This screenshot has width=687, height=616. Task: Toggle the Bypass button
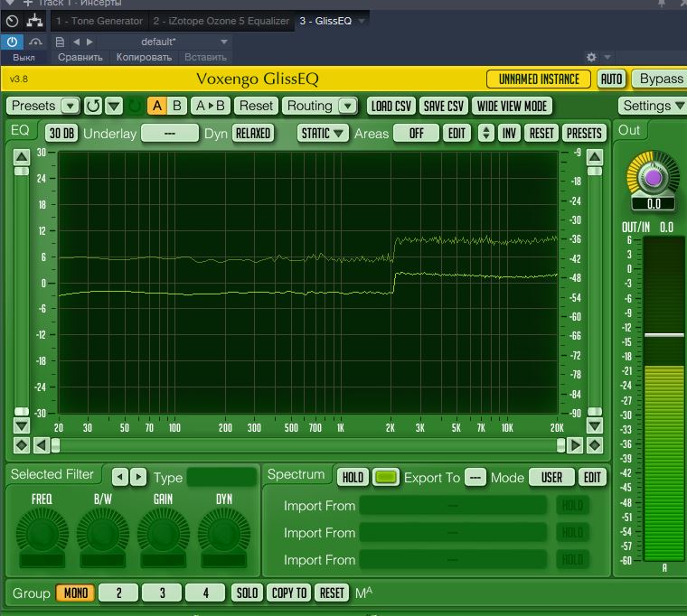coord(660,79)
